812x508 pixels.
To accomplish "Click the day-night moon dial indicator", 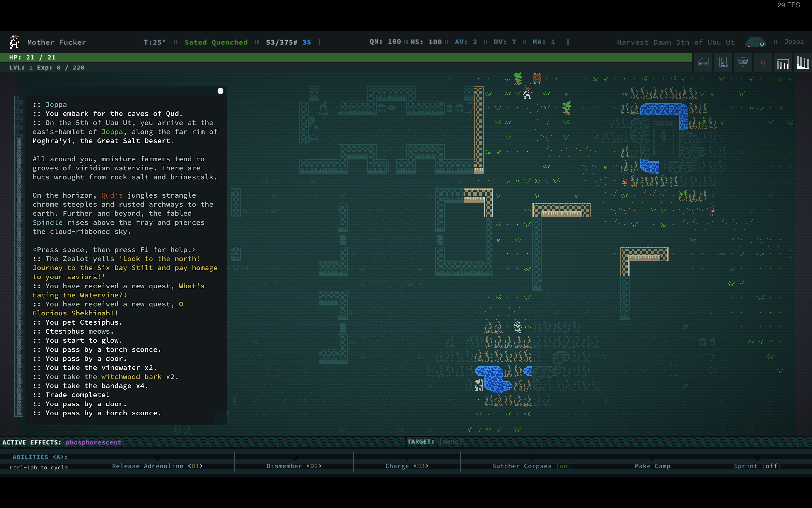I will [755, 42].
